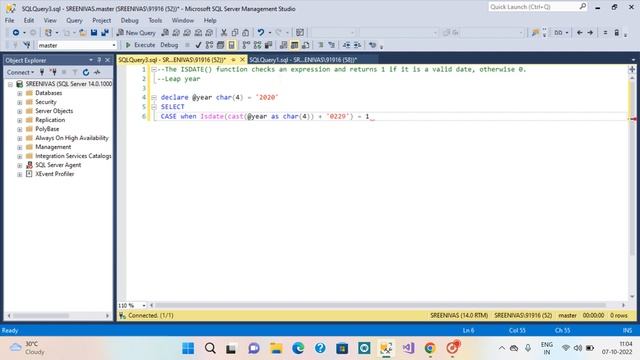The width and height of the screenshot is (640, 360).
Task: Toggle pin on the SQLQuery3.sql tab
Action: (x=233, y=60)
